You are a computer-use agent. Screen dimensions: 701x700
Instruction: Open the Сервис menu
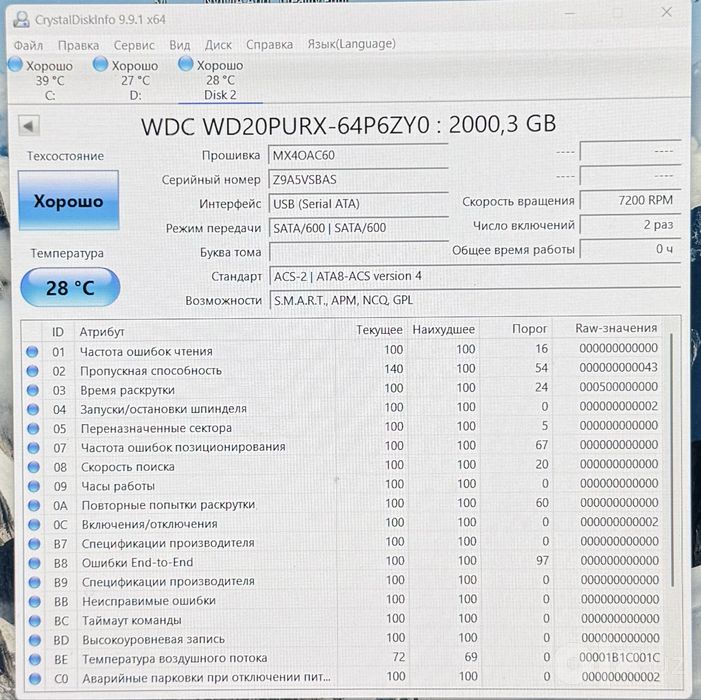coord(134,45)
